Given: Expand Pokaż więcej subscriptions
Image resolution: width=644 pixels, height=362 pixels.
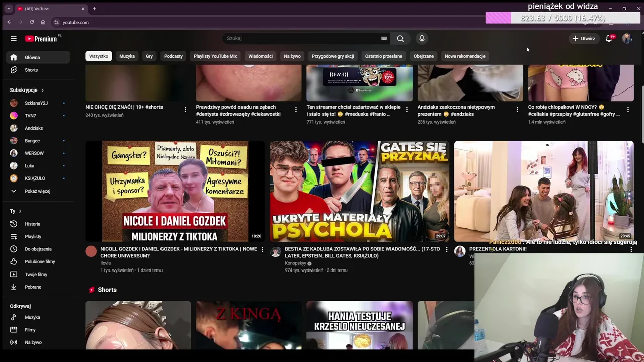Looking at the screenshot, I should 38,191.
